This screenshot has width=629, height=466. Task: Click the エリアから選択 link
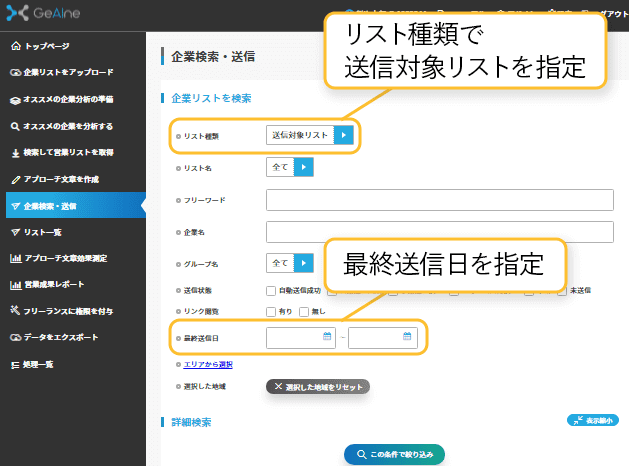point(208,364)
